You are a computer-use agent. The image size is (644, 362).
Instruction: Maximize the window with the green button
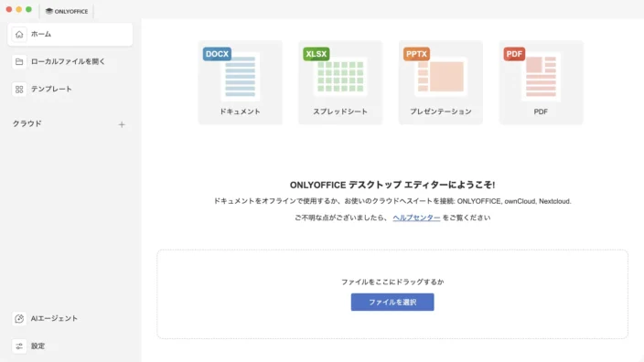click(28, 9)
